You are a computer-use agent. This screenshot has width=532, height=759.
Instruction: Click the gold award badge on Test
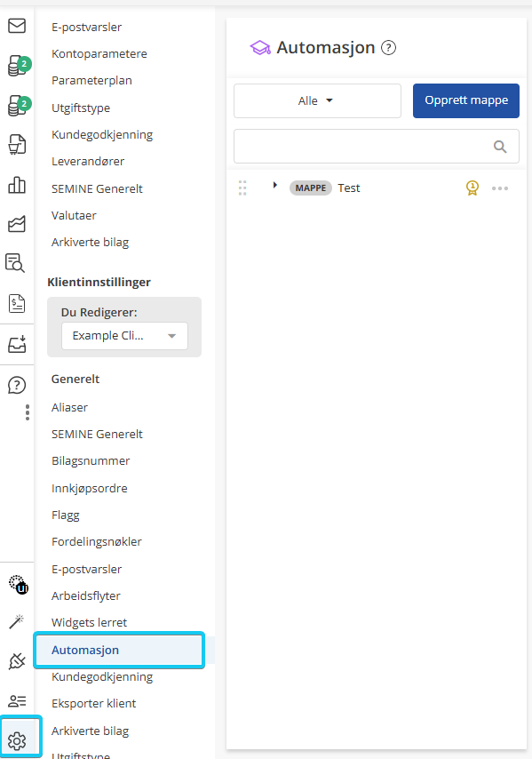click(472, 188)
